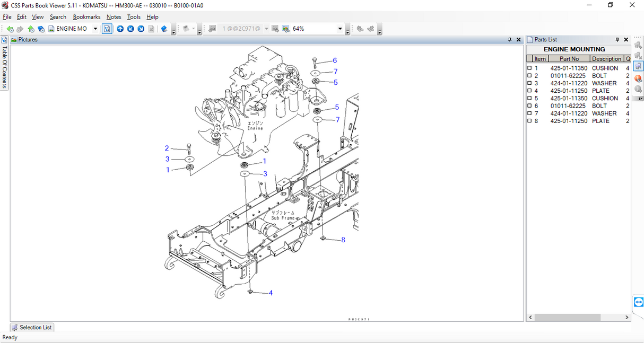Open the File menu
Image resolution: width=644 pixels, height=343 pixels.
(7, 17)
